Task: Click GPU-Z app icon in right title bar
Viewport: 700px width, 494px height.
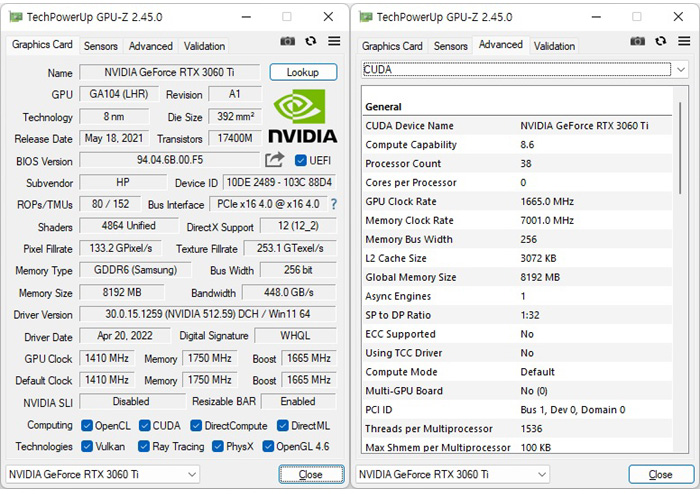Action: pyautogui.click(x=366, y=17)
